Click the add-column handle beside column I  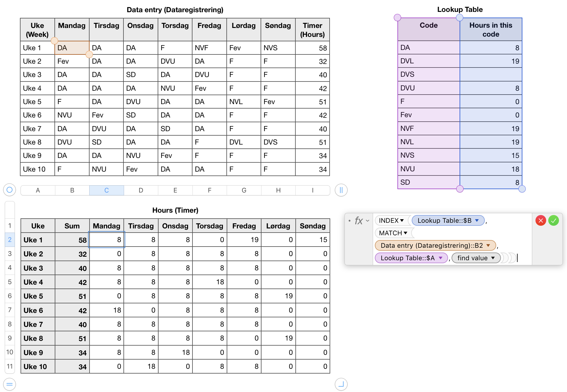pyautogui.click(x=341, y=190)
